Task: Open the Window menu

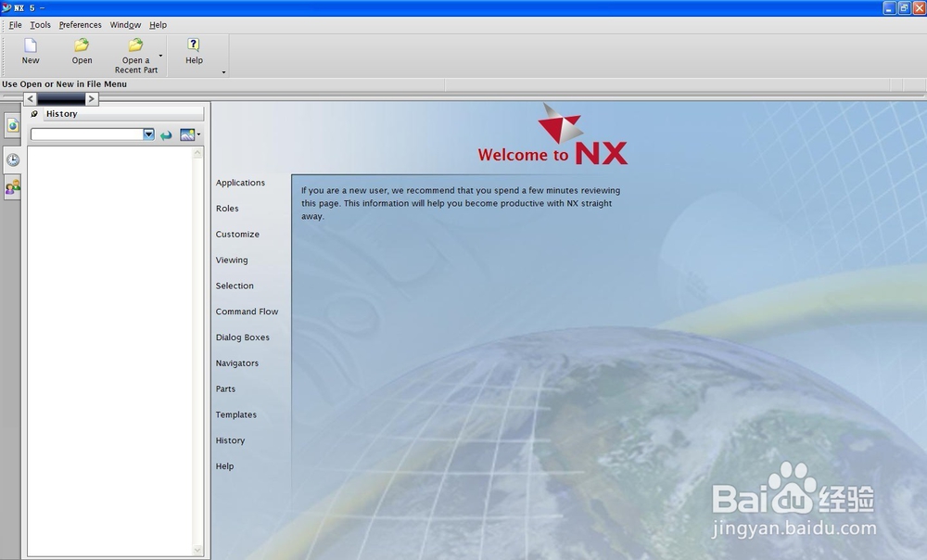Action: point(125,25)
